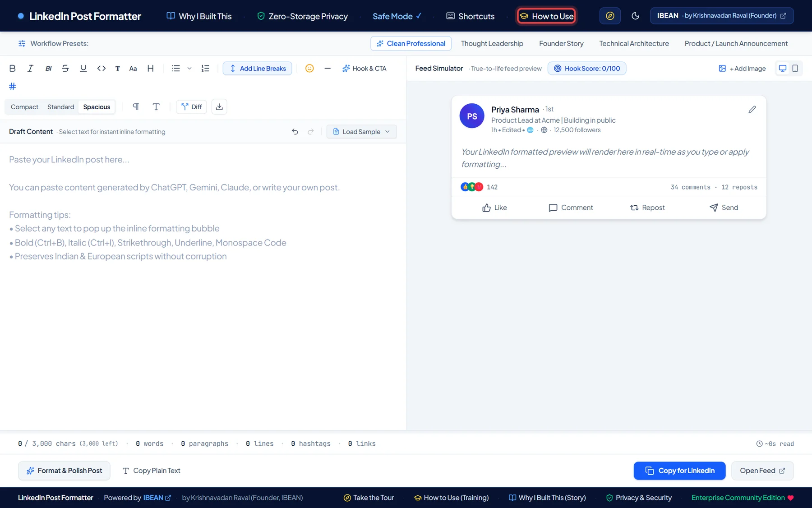The height and width of the screenshot is (508, 812).
Task: Toggle dark mode moon icon
Action: (635, 16)
